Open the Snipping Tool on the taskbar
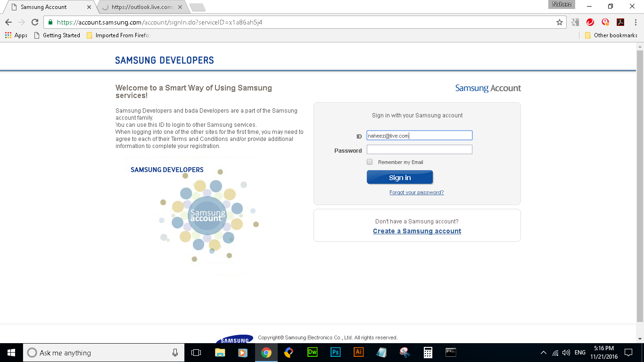The image size is (644, 362). point(405,353)
